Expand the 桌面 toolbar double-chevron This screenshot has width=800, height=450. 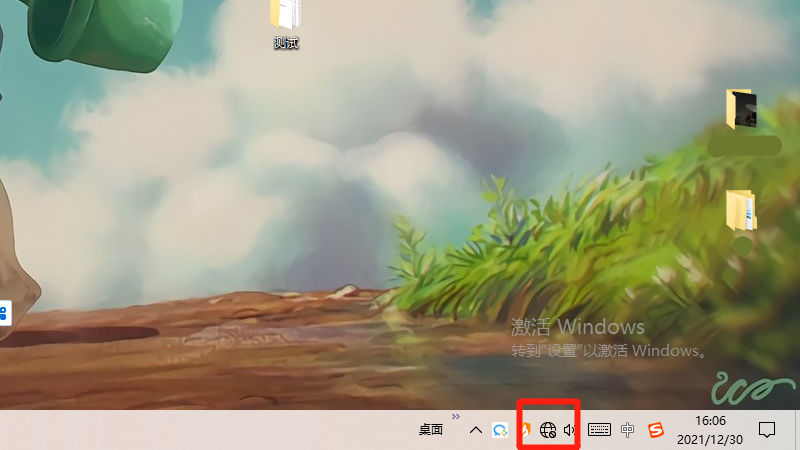tap(456, 417)
